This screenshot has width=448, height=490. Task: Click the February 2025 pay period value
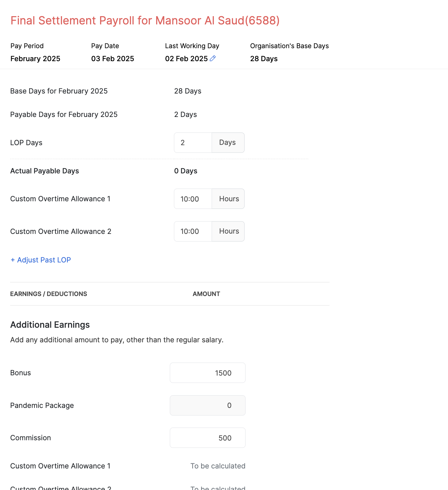point(35,59)
